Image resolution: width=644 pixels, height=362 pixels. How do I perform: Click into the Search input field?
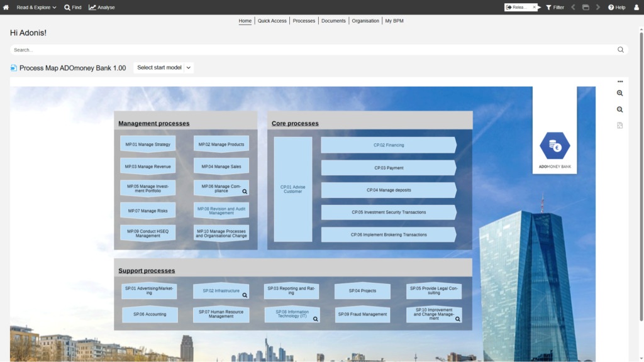point(308,50)
